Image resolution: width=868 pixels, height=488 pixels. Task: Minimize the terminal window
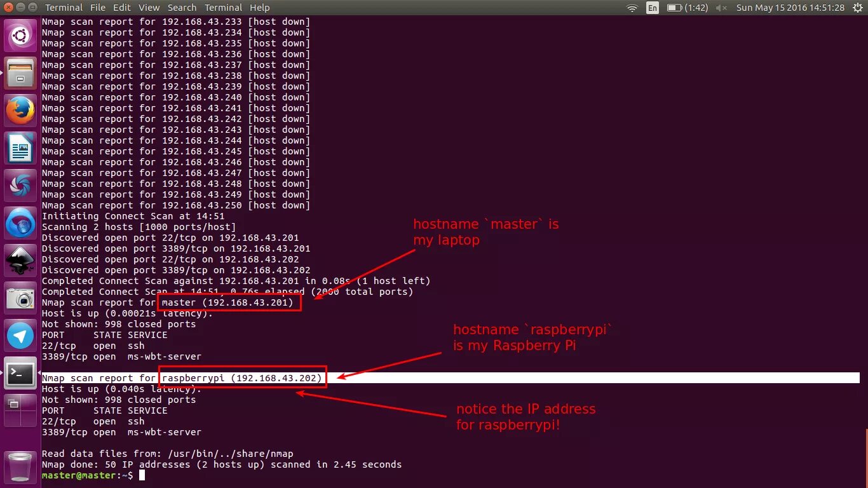[x=20, y=8]
